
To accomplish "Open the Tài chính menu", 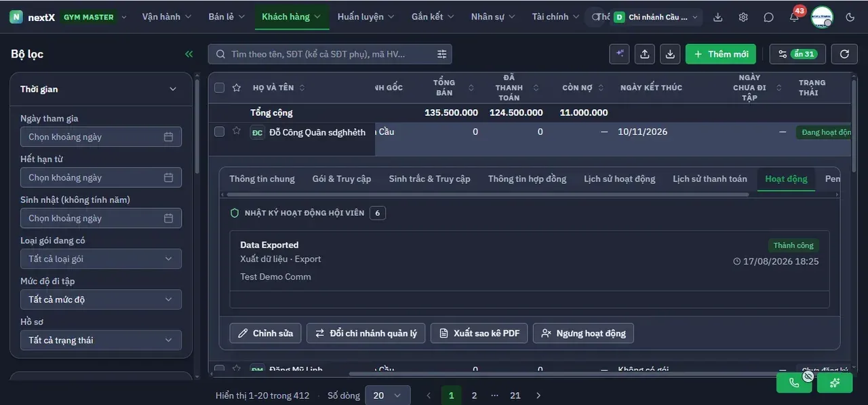I will (x=556, y=17).
